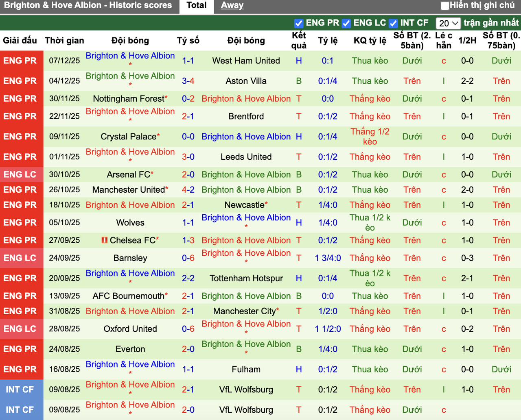The height and width of the screenshot is (420, 521).
Task: Switch to the Total tab
Action: pyautogui.click(x=197, y=6)
